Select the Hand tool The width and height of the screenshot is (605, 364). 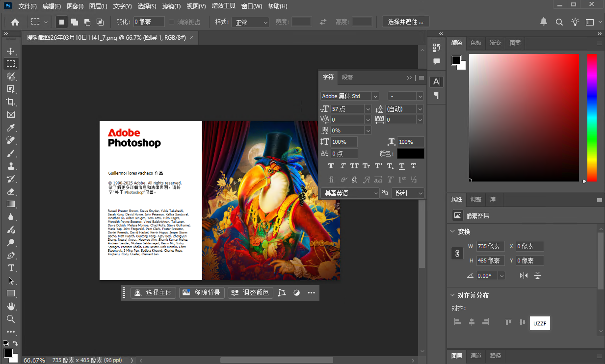pyautogui.click(x=11, y=306)
